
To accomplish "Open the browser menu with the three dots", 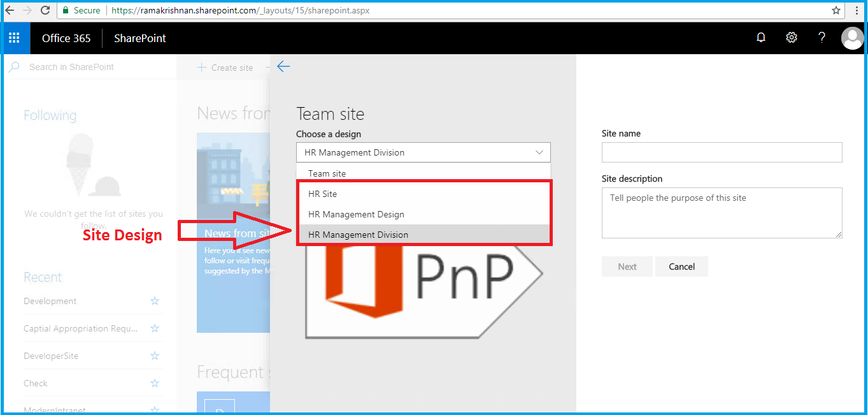I will coord(856,10).
